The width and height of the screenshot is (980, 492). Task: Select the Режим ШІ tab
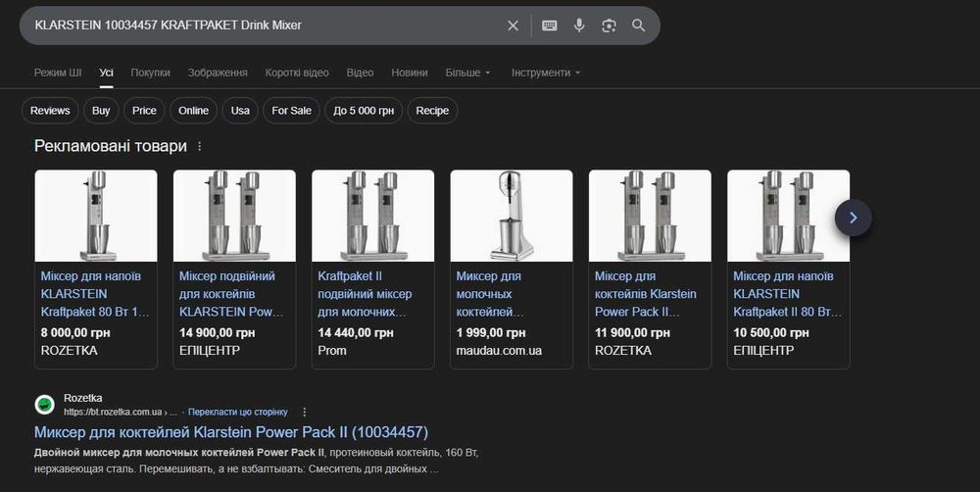point(58,73)
